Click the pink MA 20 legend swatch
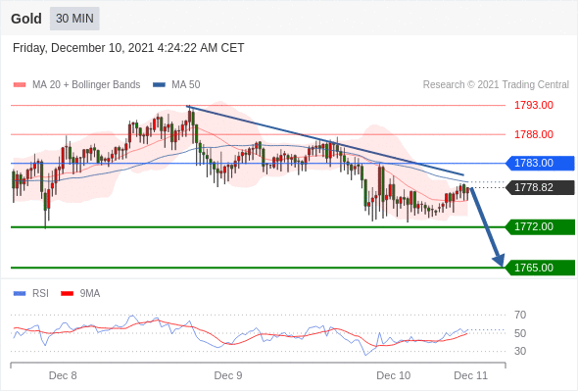Screen dimensions: 578x392 pyautogui.click(x=20, y=85)
